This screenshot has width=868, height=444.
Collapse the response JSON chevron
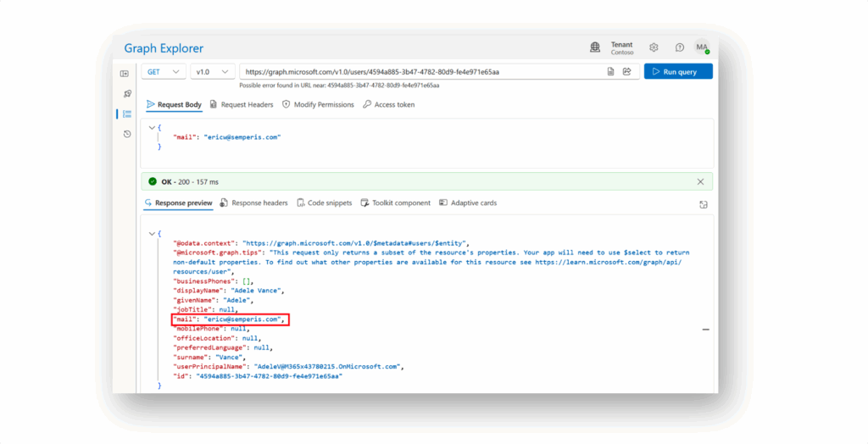click(x=152, y=234)
